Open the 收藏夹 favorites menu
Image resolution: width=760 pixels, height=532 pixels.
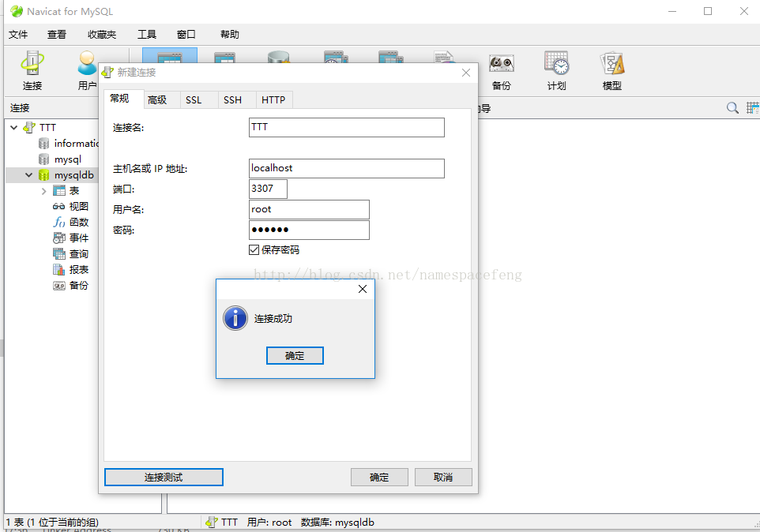(x=102, y=35)
